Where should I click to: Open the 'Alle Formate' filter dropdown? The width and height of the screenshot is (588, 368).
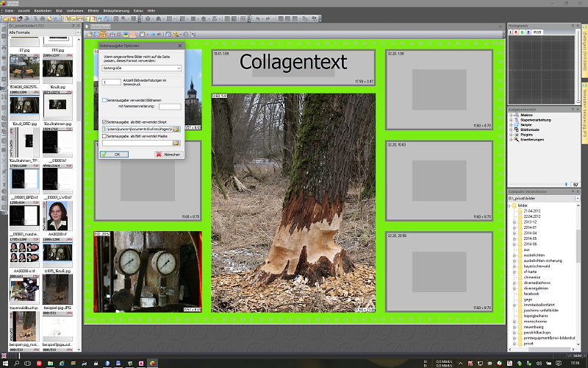pos(78,32)
